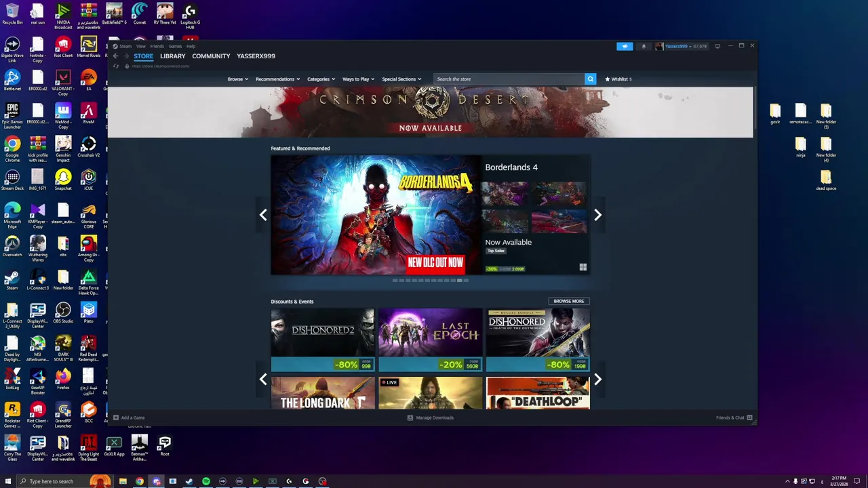Click Borderlands 4 title text
Image resolution: width=868 pixels, height=488 pixels.
(511, 167)
